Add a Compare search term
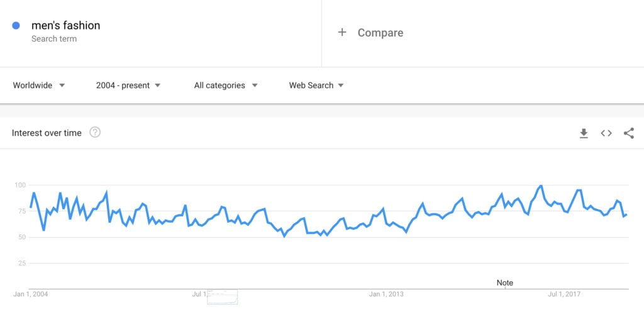 [x=380, y=33]
